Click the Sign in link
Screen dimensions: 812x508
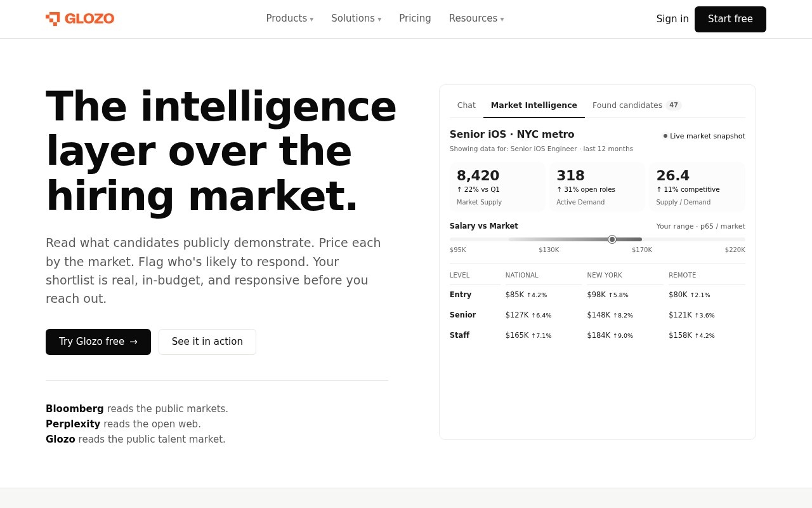(672, 19)
